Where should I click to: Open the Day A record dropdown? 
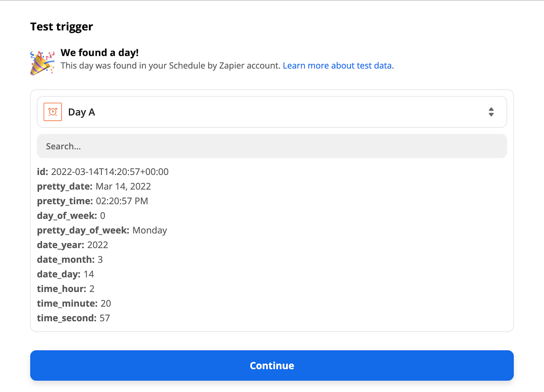(272, 112)
